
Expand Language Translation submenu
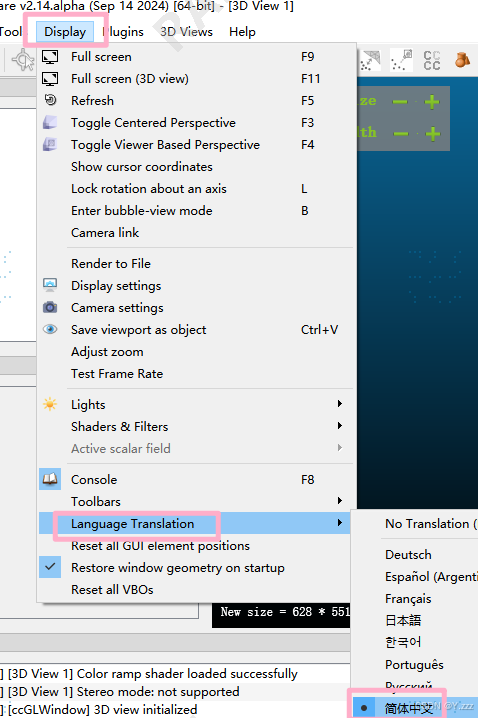196,523
